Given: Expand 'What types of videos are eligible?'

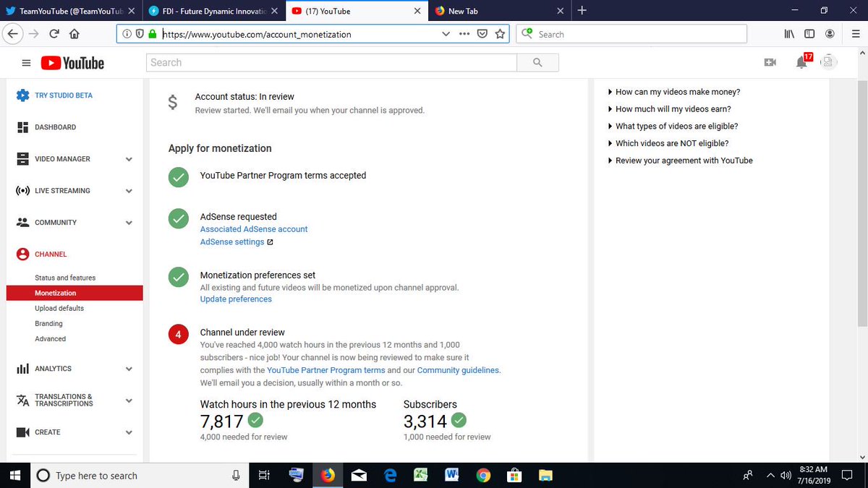Looking at the screenshot, I should point(673,126).
